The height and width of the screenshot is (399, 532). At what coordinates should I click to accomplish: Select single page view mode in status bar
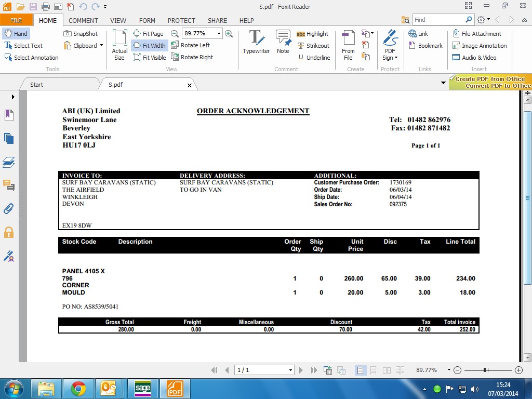(361, 370)
